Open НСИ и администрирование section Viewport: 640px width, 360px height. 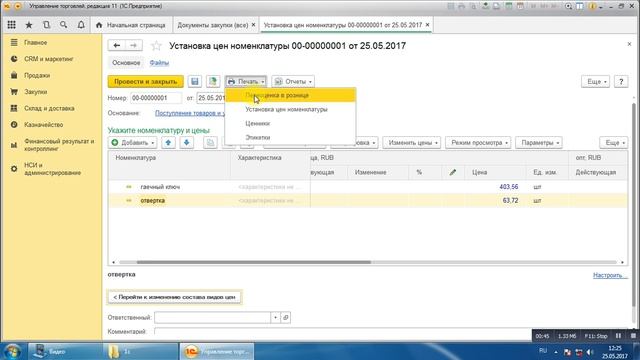point(52,169)
